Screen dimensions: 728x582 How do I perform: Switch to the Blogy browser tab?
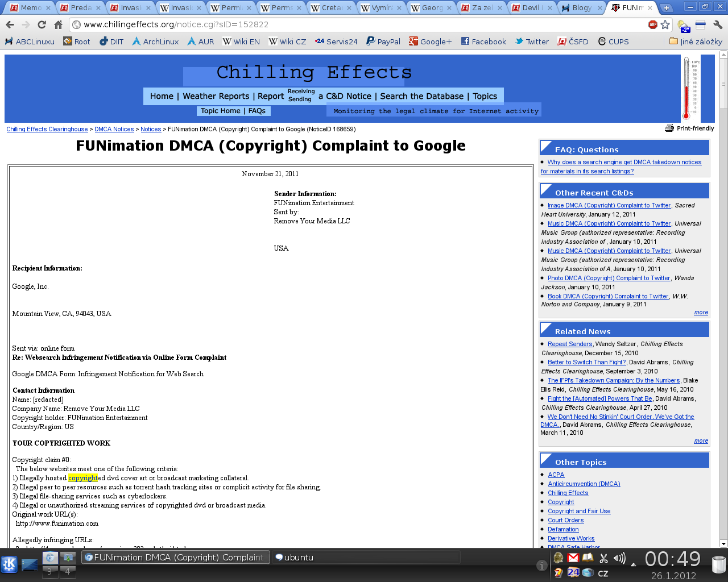pyautogui.click(x=580, y=7)
